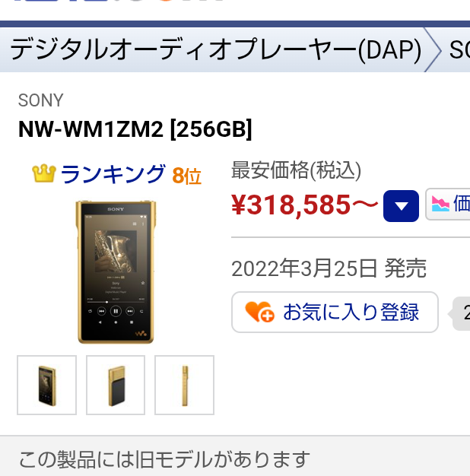This screenshot has width=470, height=476.
Task: Click the breadcrumb chevron after DAP
Action: [x=432, y=49]
